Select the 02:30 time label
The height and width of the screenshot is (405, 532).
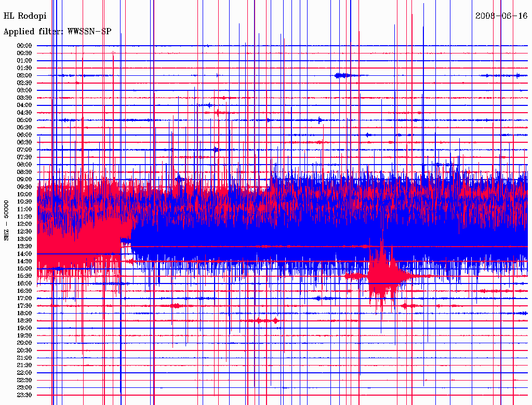tap(24, 83)
